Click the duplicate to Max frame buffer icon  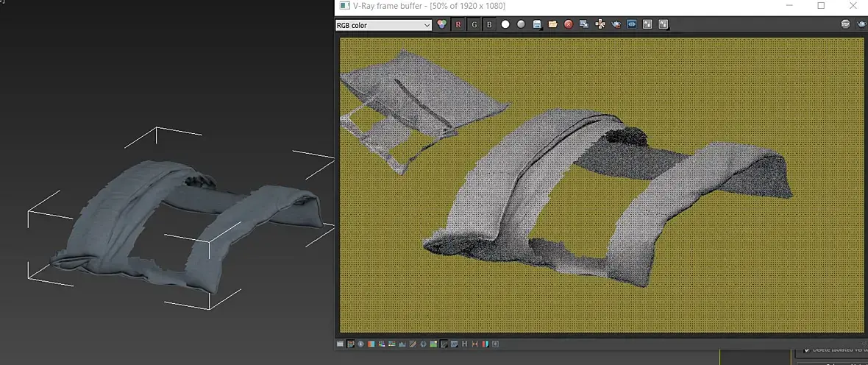click(x=584, y=24)
